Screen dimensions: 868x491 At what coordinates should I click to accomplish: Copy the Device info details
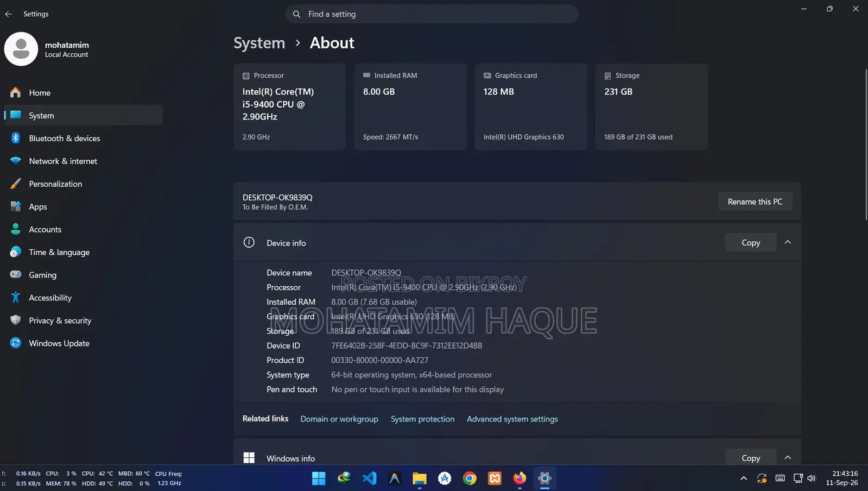[751, 243]
